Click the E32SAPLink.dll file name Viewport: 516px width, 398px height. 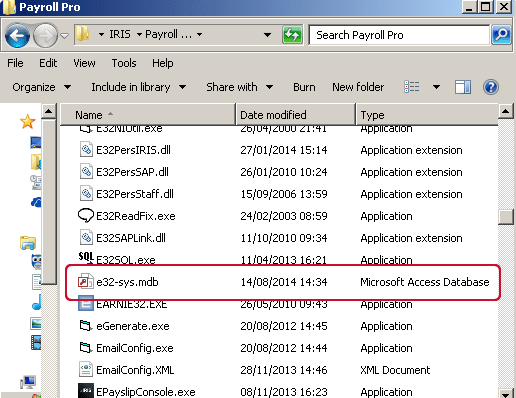[x=131, y=238]
